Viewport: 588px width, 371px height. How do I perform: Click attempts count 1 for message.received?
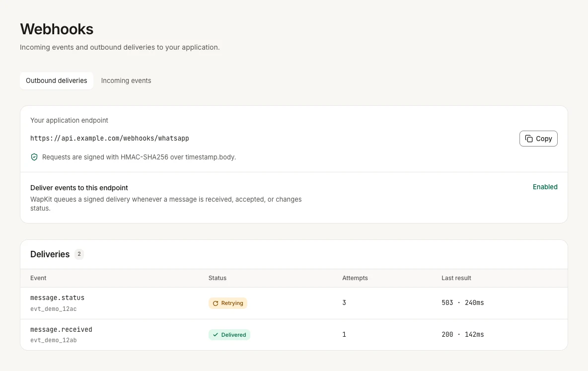344,334
